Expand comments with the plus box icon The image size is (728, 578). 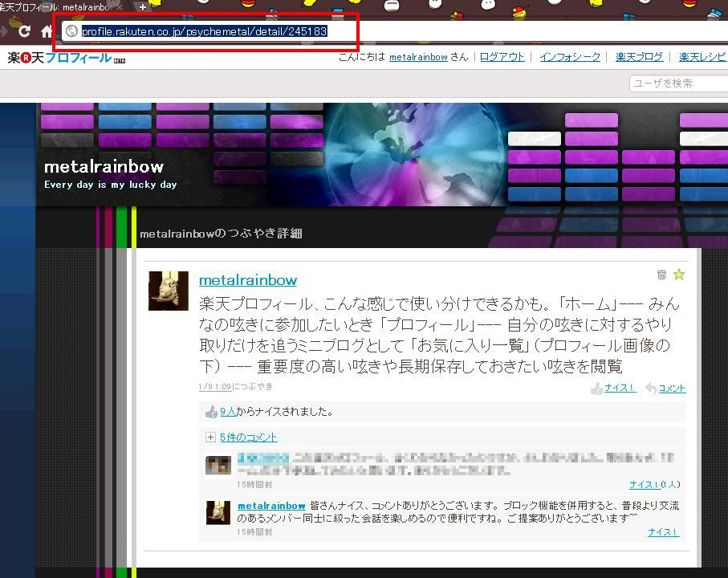(210, 437)
